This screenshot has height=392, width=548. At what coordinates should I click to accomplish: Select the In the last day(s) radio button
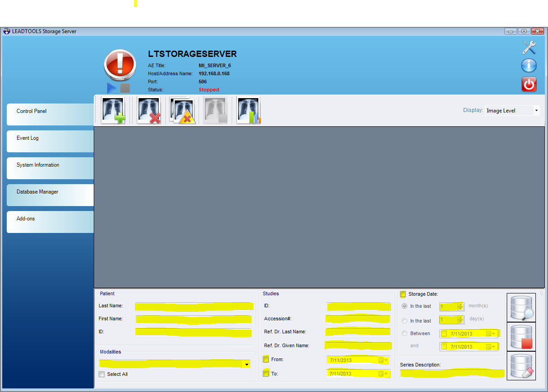click(x=405, y=321)
